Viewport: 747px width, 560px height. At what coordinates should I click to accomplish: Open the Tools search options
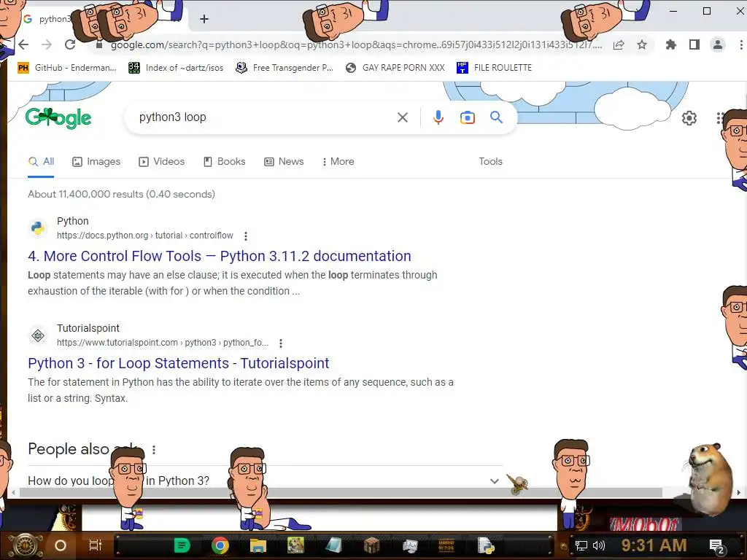491,162
